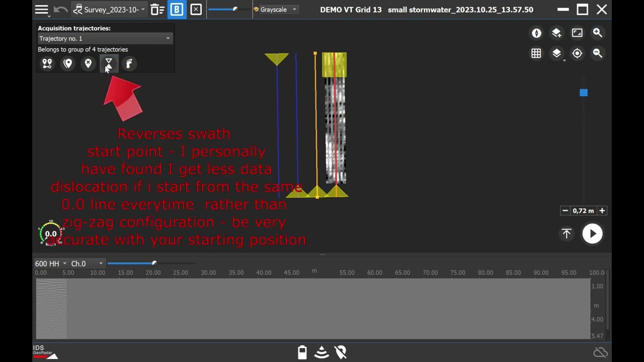644x362 pixels.
Task: Open the 600 HH antenna frequency dropdown
Action: (51, 263)
